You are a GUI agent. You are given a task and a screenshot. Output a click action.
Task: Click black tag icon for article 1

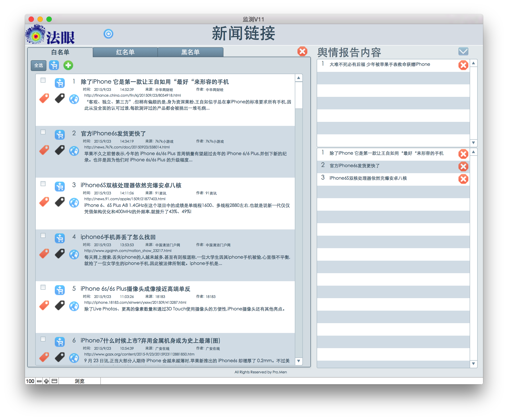tap(60, 98)
